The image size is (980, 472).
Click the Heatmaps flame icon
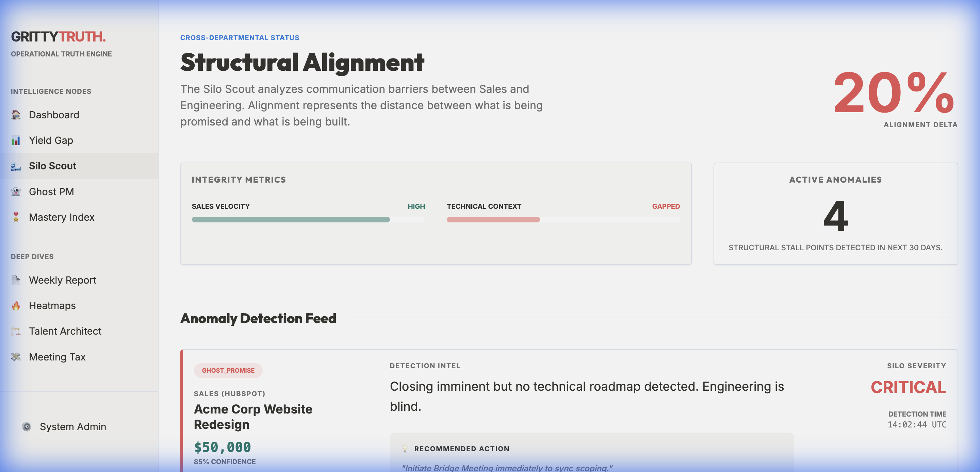click(16, 306)
